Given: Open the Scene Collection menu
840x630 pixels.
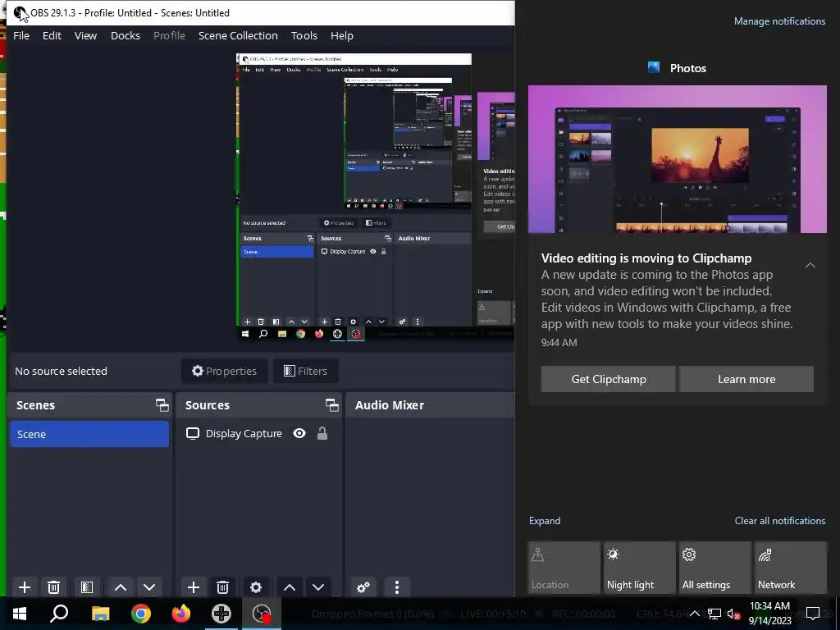Looking at the screenshot, I should [238, 35].
